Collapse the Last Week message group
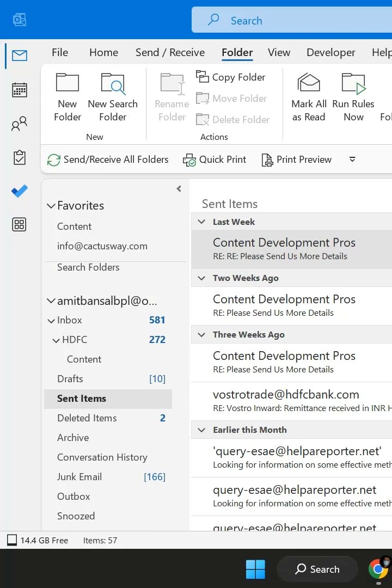Screen dimensions: 392x588 (x=201, y=222)
